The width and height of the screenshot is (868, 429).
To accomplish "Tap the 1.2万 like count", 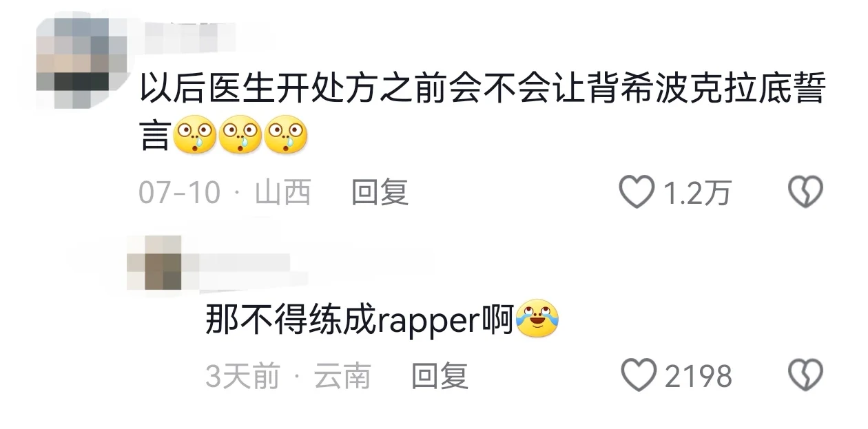I will coord(697,193).
